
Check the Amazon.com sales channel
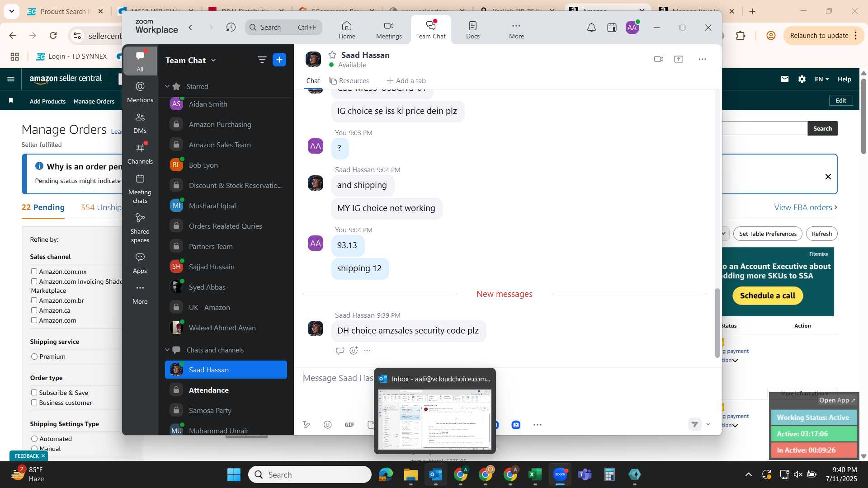34,320
